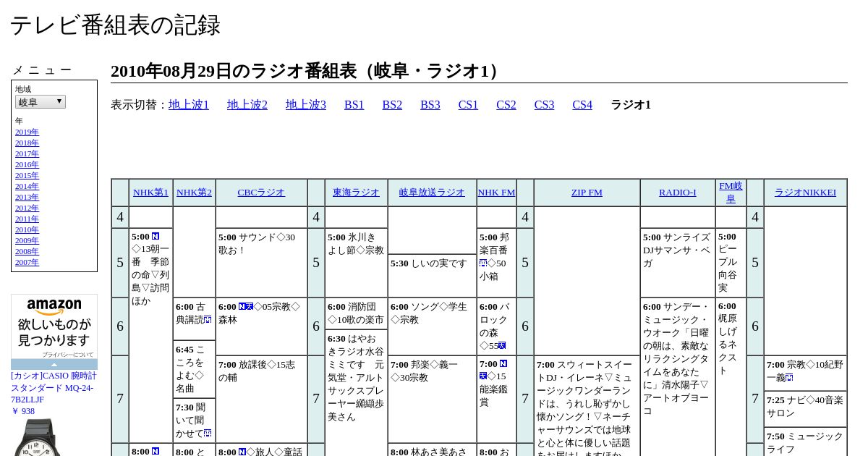The image size is (868, 456).
Task: Select program 6:45 こころをよむ◇名曲
Action: 194,369
